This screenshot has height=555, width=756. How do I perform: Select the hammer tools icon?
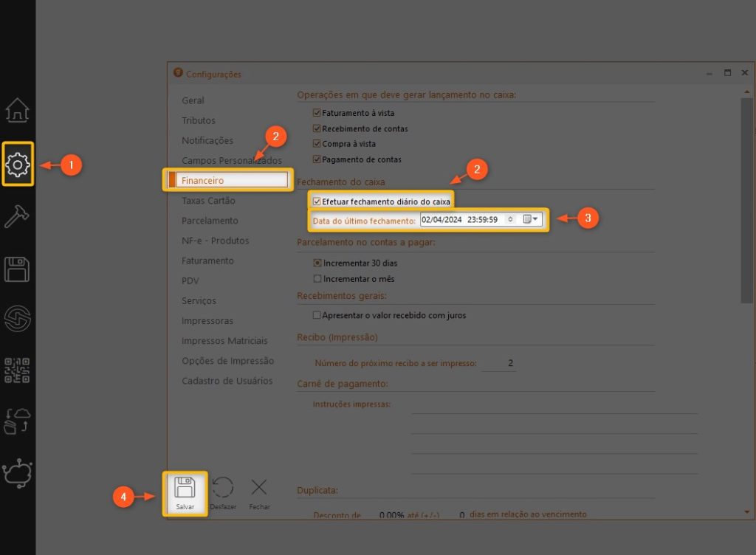click(17, 216)
